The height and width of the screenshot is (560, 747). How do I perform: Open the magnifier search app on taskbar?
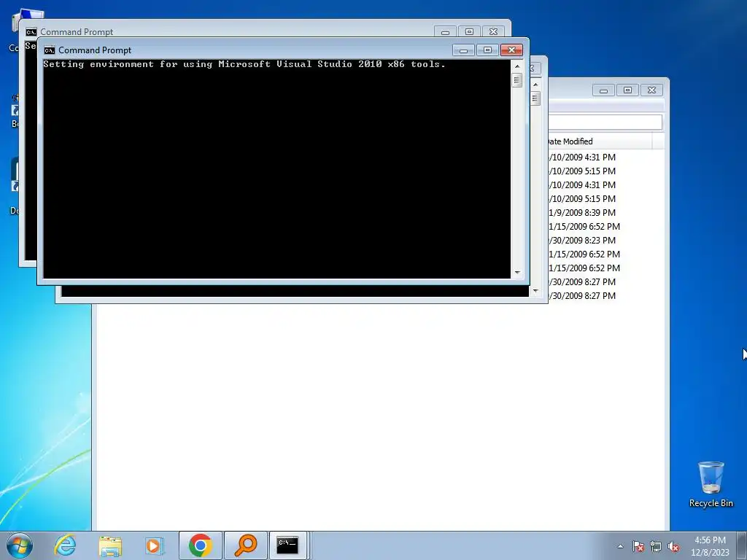coord(246,545)
